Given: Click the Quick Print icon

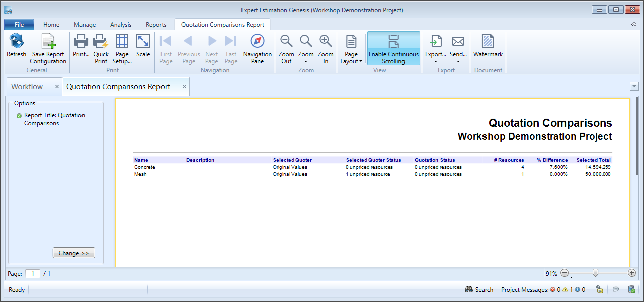Looking at the screenshot, I should [101, 42].
